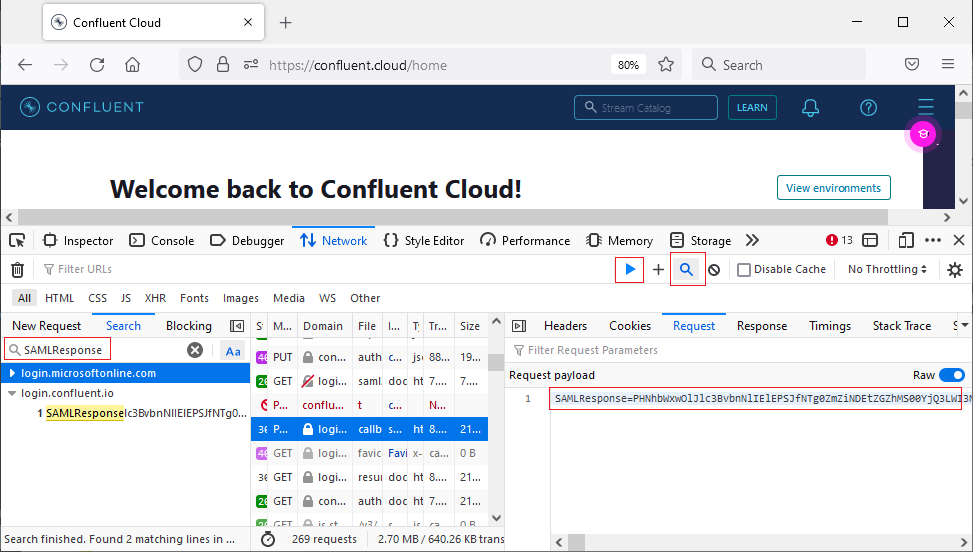Image resolution: width=973 pixels, height=552 pixels.
Task: Open Confluent notifications bell
Action: (x=810, y=107)
